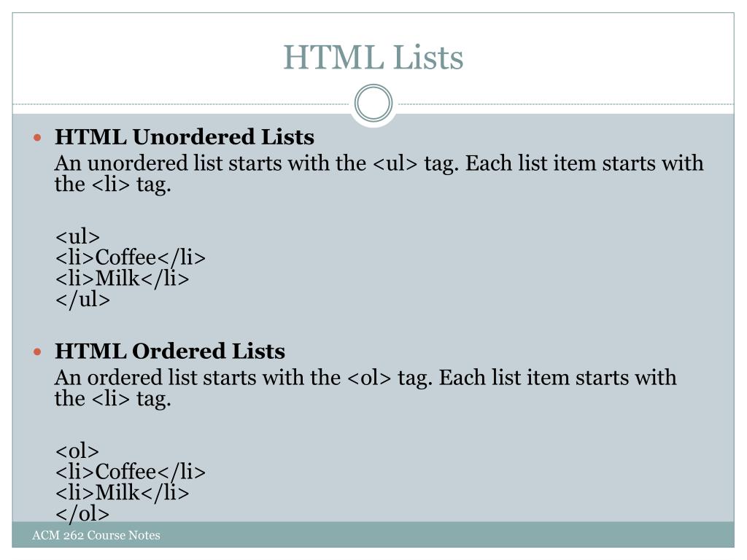Select the opening <ol> tag line
The height and width of the screenshot is (560, 747).
[77, 451]
